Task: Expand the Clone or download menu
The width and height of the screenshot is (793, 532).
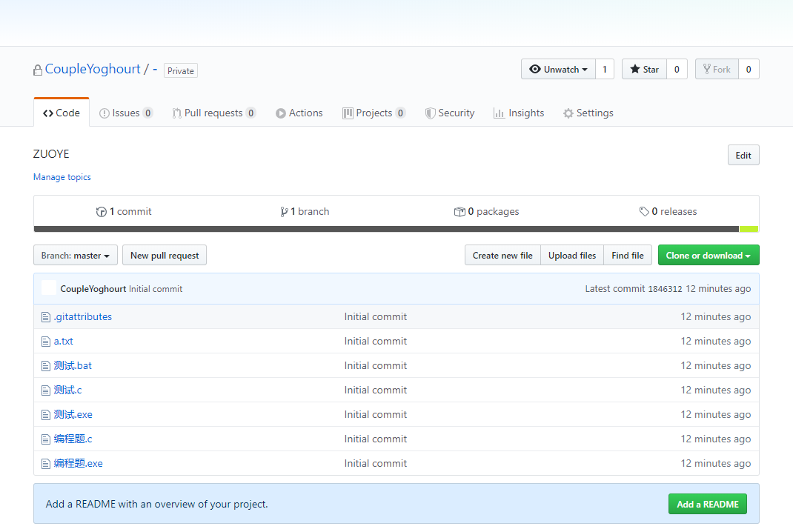Action: pyautogui.click(x=709, y=256)
